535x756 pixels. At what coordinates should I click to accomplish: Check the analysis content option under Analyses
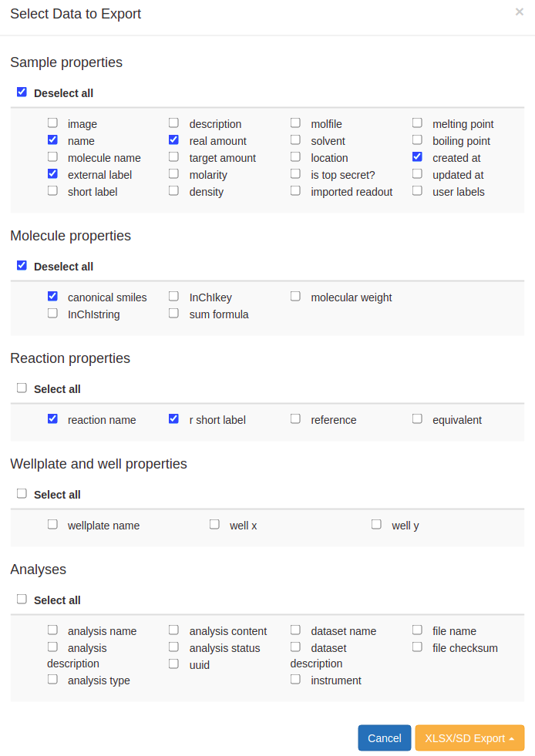(x=173, y=629)
